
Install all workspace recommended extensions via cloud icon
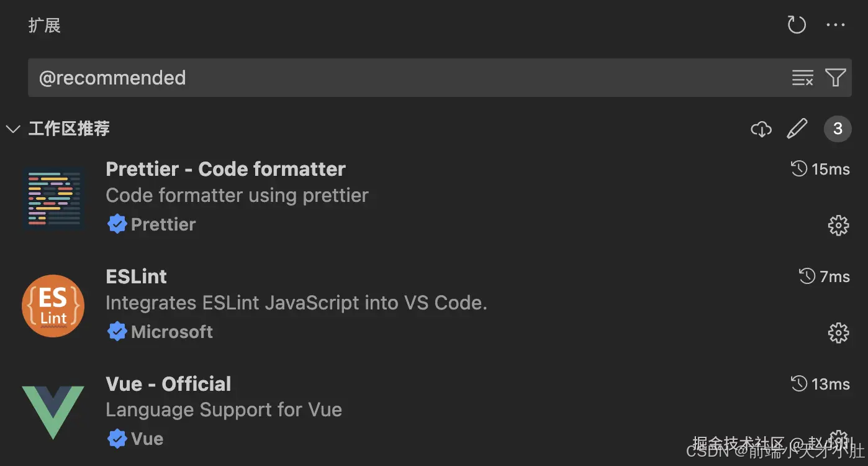(x=761, y=129)
